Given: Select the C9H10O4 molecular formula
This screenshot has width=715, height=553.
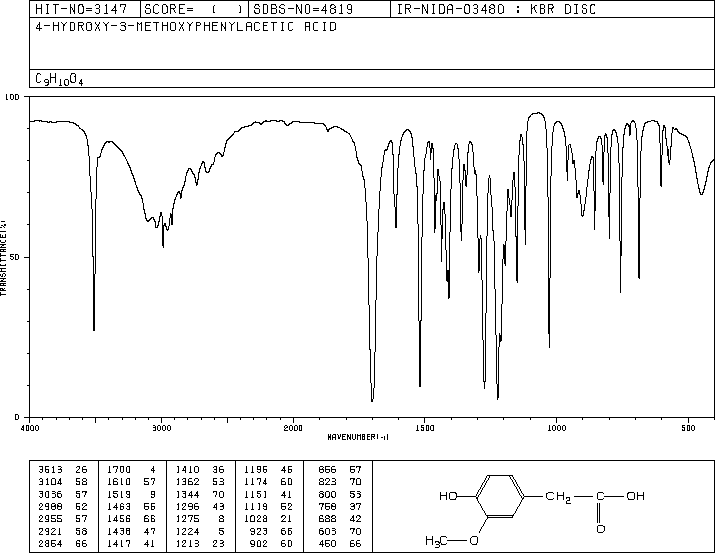Looking at the screenshot, I should [x=59, y=79].
